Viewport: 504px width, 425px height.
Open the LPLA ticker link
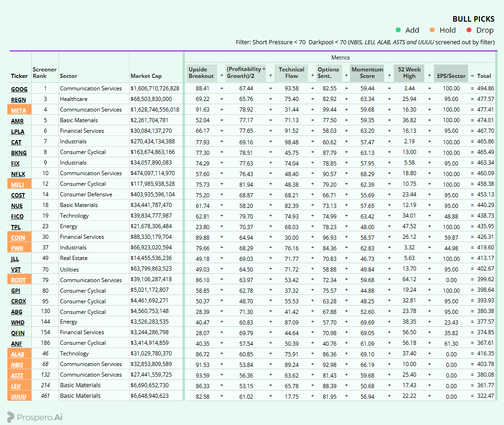click(18, 131)
